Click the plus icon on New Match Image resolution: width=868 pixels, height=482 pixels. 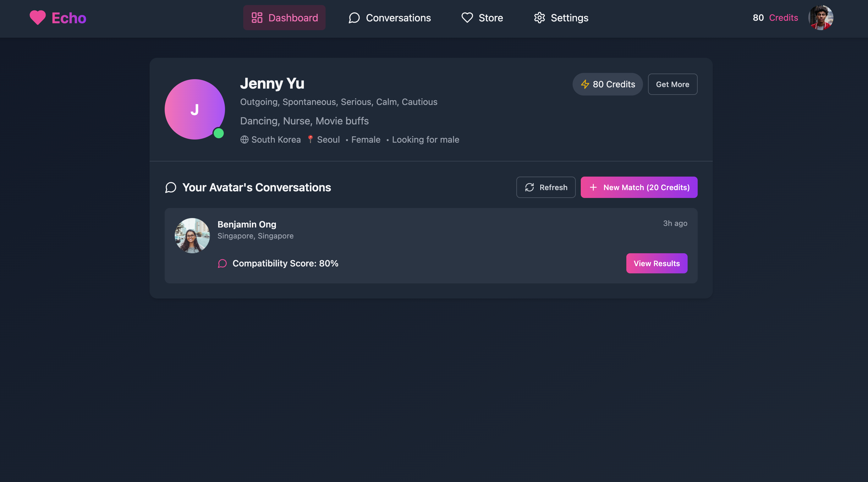click(x=593, y=187)
